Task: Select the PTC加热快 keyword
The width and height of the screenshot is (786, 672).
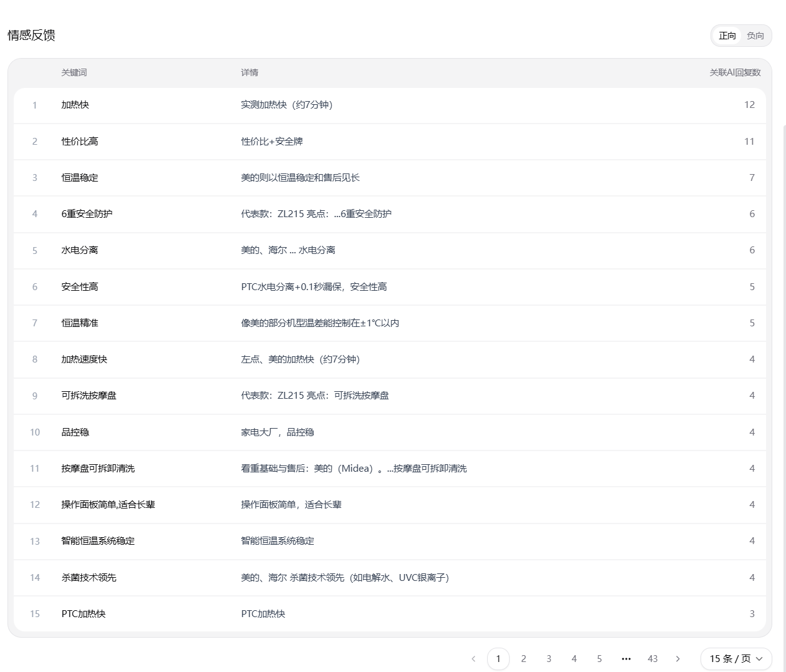Action: (x=84, y=614)
